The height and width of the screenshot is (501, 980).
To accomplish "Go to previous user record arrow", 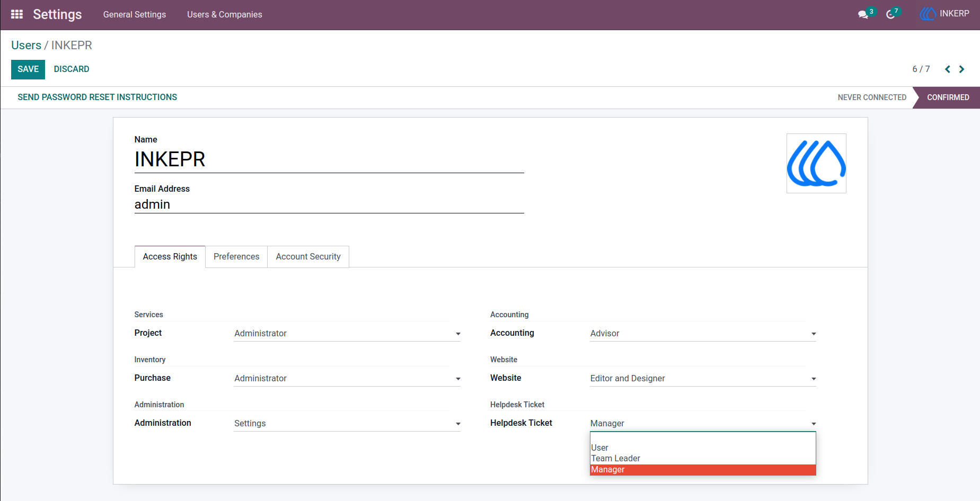I will click(x=948, y=69).
